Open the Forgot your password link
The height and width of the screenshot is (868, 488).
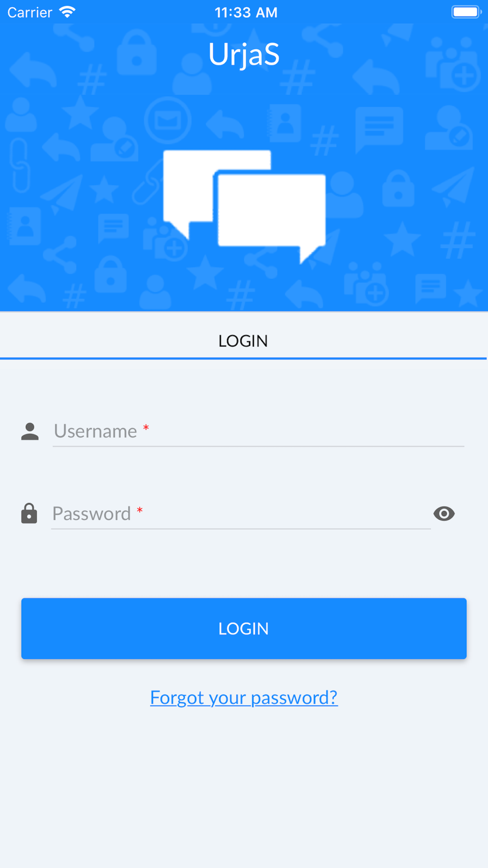point(244,697)
